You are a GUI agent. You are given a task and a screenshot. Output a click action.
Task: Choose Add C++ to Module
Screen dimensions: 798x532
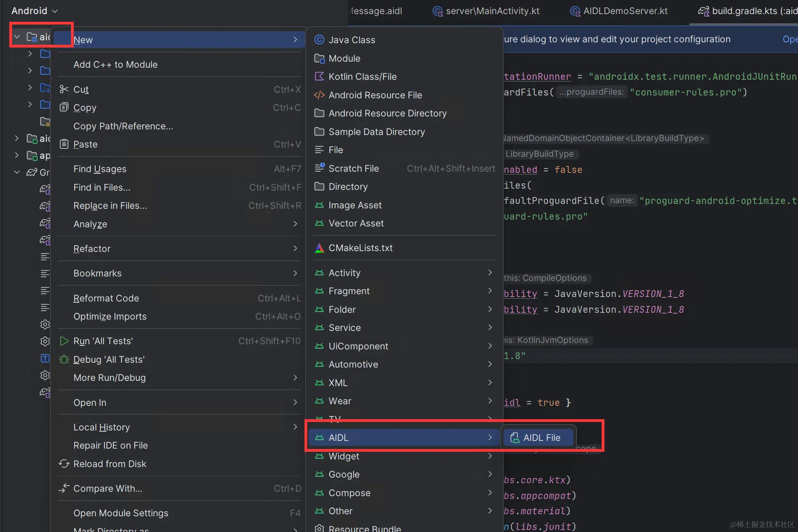(179, 64)
